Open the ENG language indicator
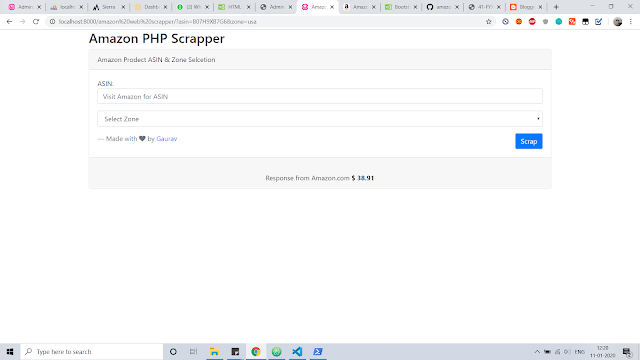640x360 pixels. tap(580, 351)
